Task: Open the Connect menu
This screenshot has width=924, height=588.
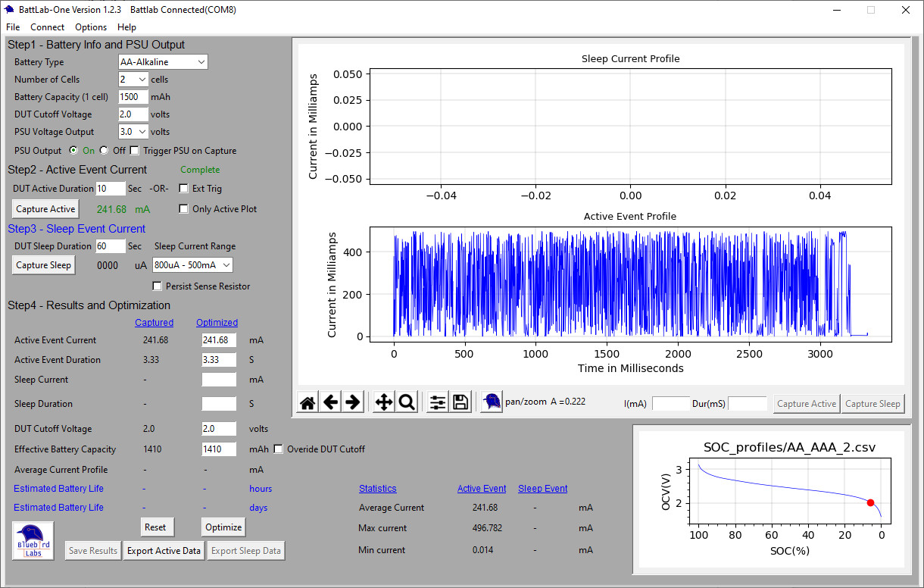Action: click(x=48, y=27)
